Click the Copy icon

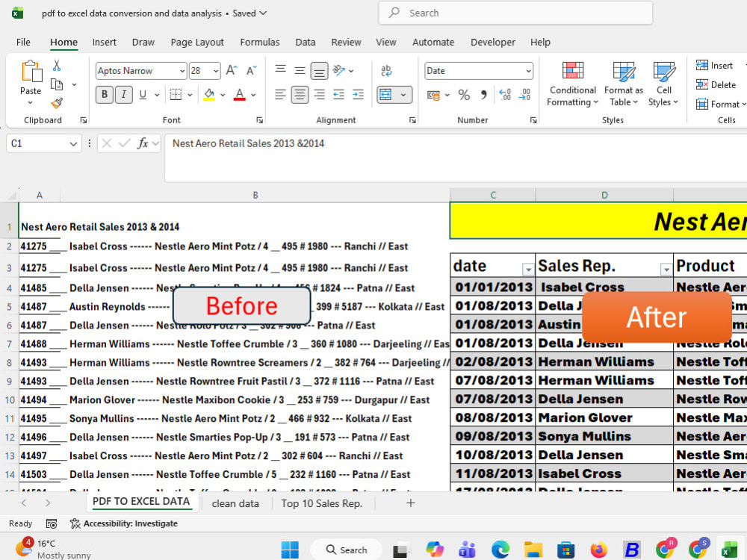[57, 85]
